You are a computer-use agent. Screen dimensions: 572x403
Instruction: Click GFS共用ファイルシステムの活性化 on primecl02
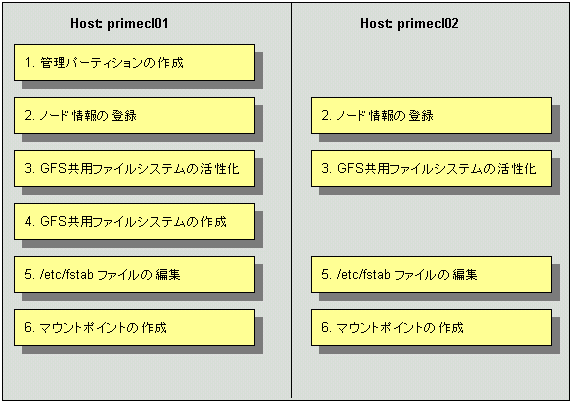coord(431,168)
